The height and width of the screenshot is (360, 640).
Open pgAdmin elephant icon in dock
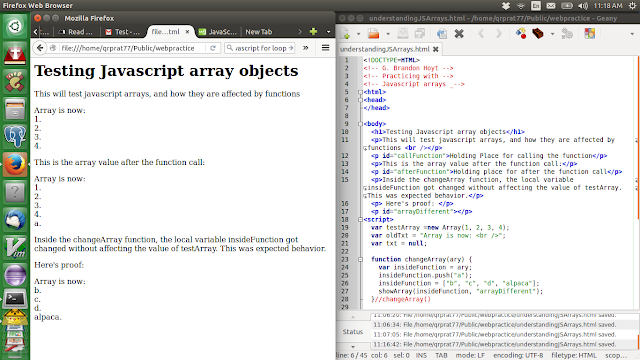(x=15, y=137)
